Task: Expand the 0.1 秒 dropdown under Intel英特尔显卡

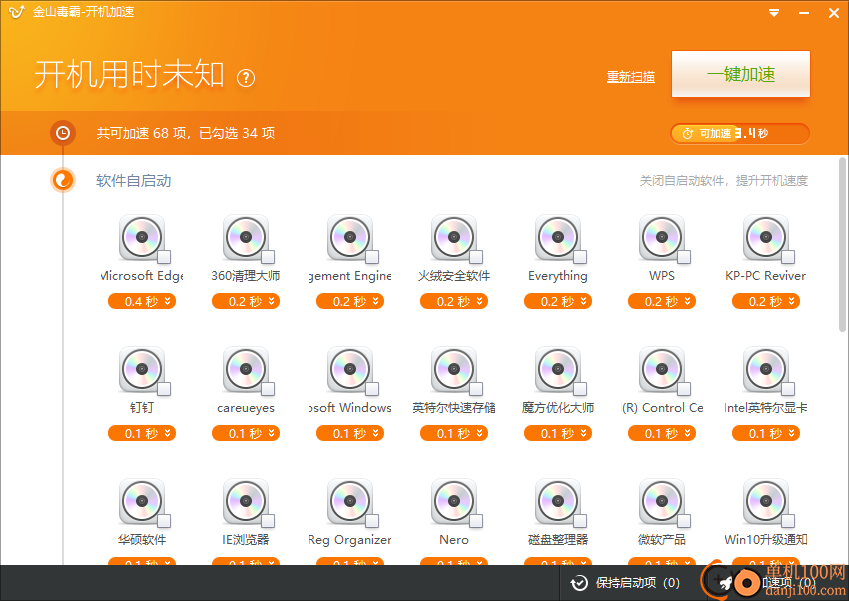Action: [766, 433]
